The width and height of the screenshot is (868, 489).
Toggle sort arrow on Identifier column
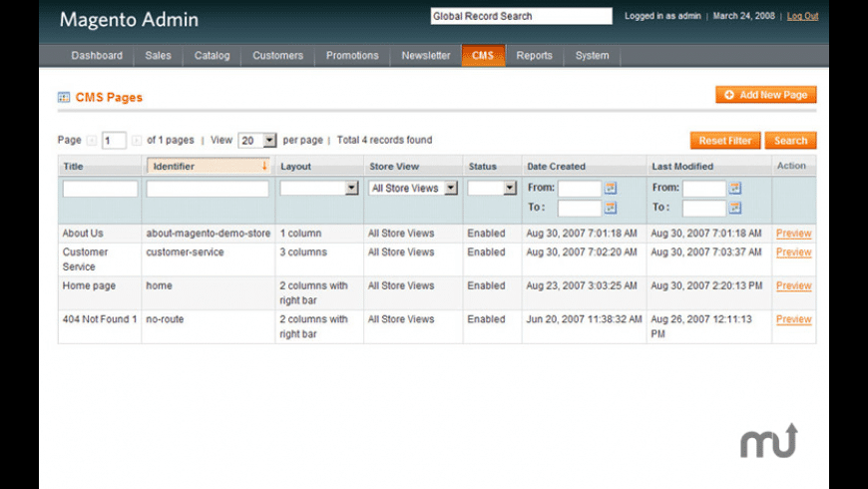[x=264, y=167]
